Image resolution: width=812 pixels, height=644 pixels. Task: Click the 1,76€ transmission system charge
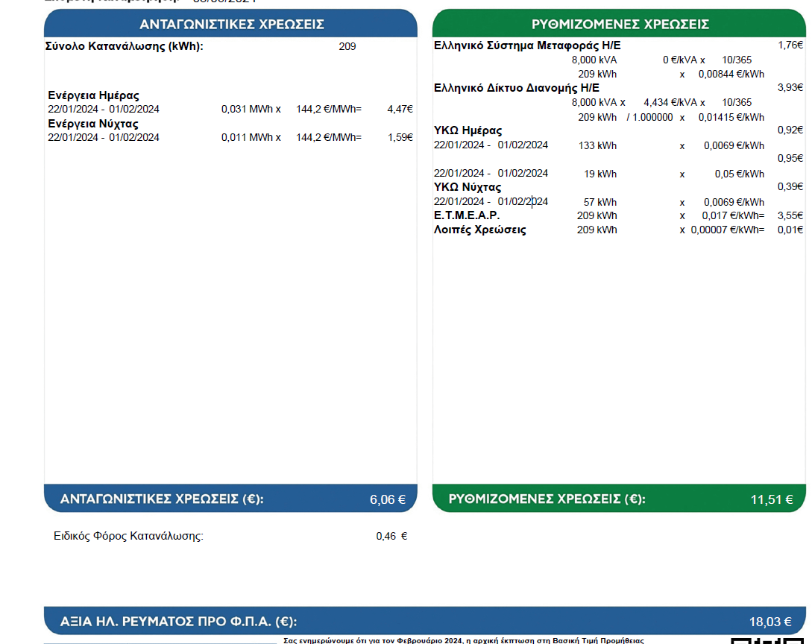coord(790,45)
